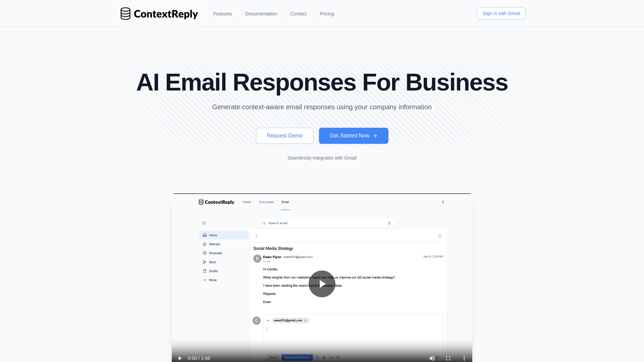
Task: Click the search email magnifier icon
Action: (264, 223)
